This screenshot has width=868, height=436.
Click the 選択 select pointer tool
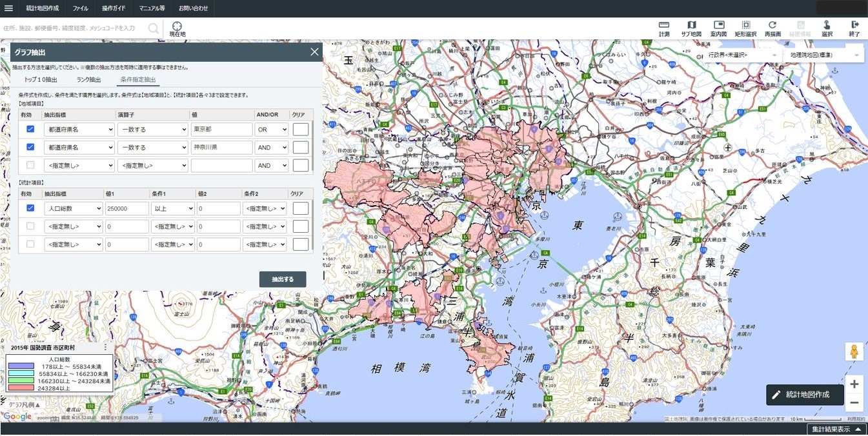tap(827, 28)
